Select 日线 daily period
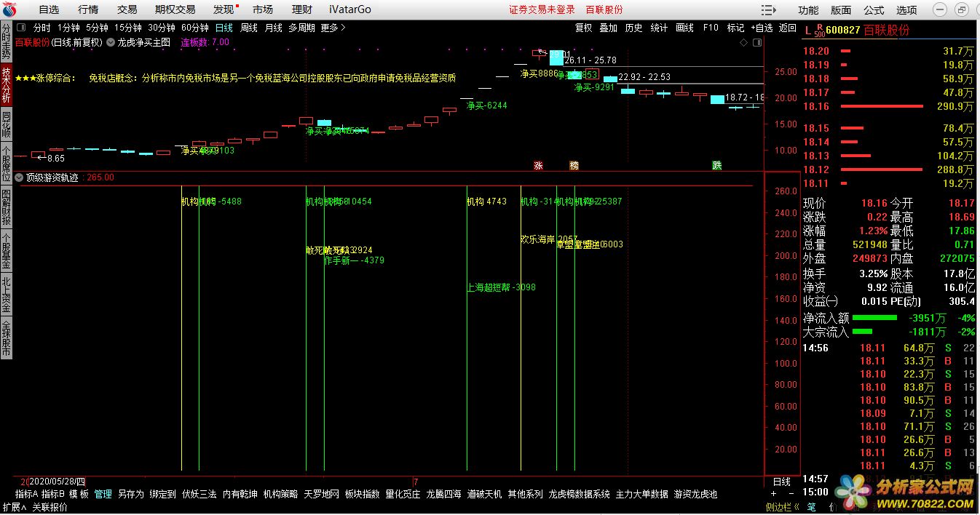 click(224, 28)
